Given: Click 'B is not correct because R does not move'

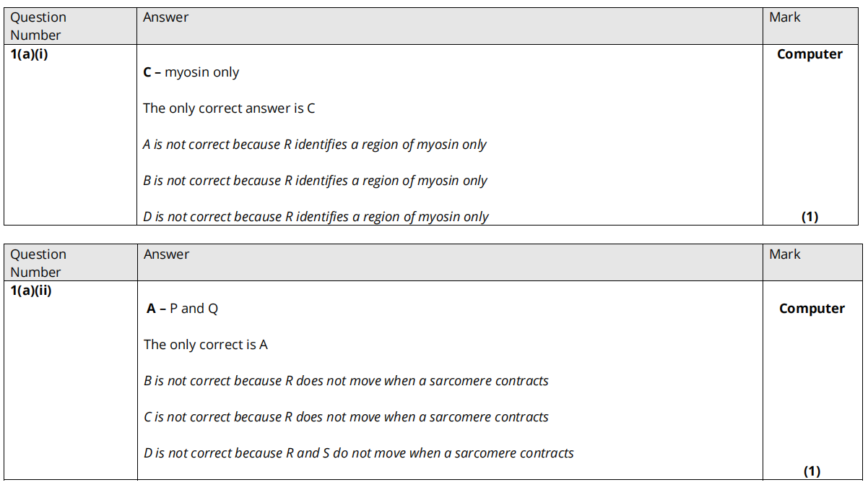Looking at the screenshot, I should point(346,381).
